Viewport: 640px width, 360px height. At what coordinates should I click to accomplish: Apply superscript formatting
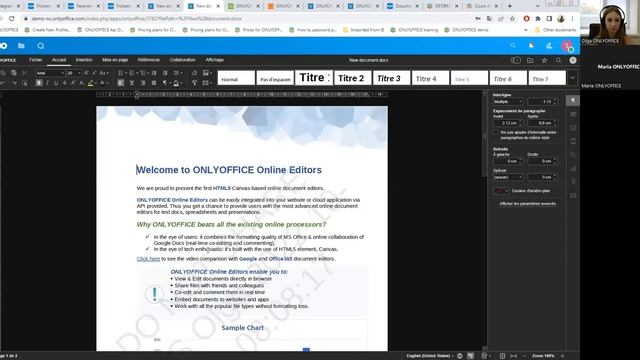73,83
